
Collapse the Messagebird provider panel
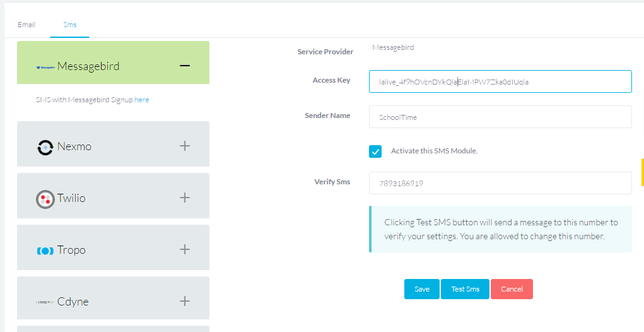185,66
